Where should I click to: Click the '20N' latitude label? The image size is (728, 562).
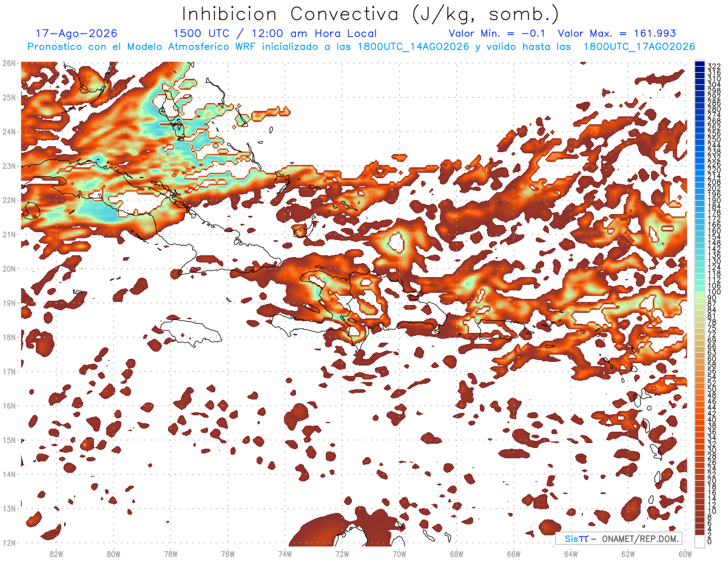click(x=8, y=269)
